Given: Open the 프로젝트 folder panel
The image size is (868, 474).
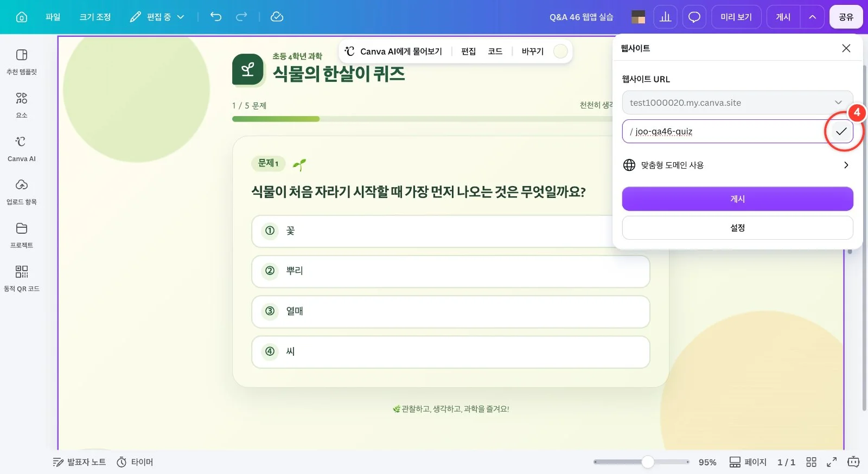Looking at the screenshot, I should 22,235.
